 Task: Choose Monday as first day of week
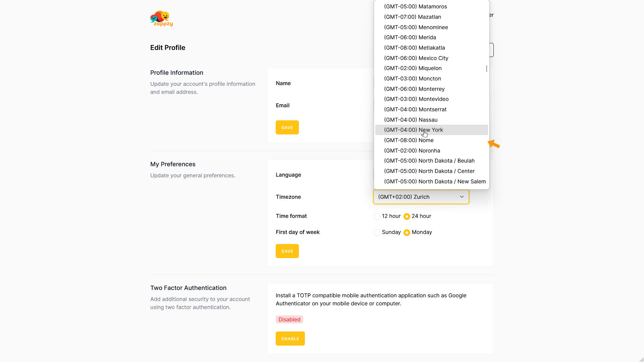[x=407, y=233]
